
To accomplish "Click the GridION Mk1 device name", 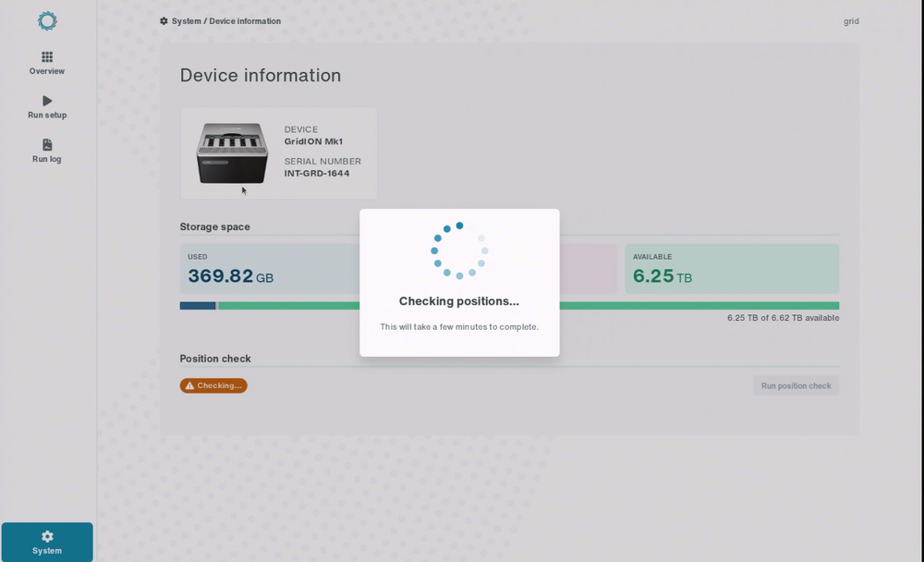I will pyautogui.click(x=313, y=141).
